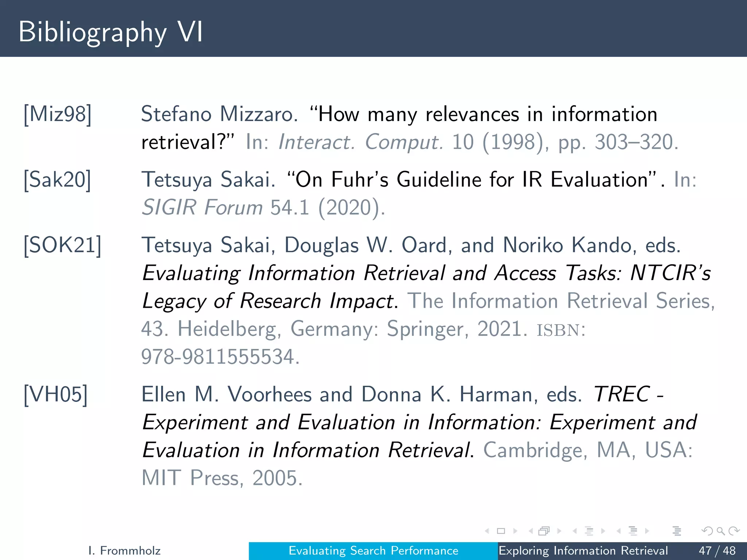Go to previous section arrow
The image size is (747, 560).
pos(619,531)
